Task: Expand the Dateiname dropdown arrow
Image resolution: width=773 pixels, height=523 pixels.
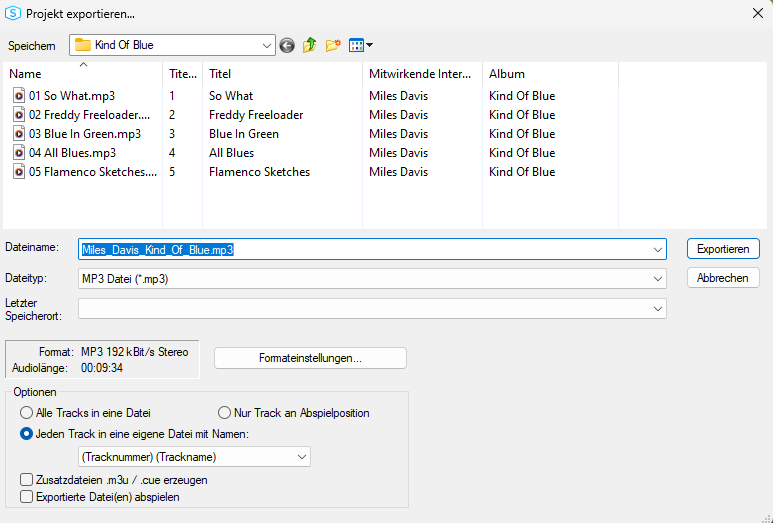Action: 658,249
